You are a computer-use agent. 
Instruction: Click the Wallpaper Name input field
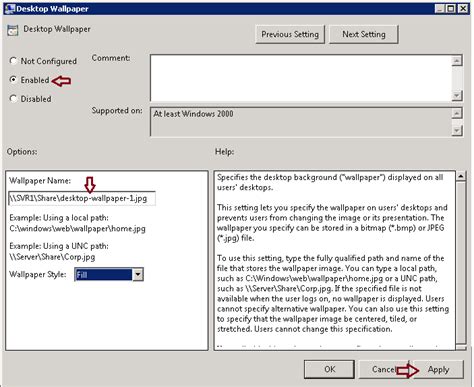[82, 198]
